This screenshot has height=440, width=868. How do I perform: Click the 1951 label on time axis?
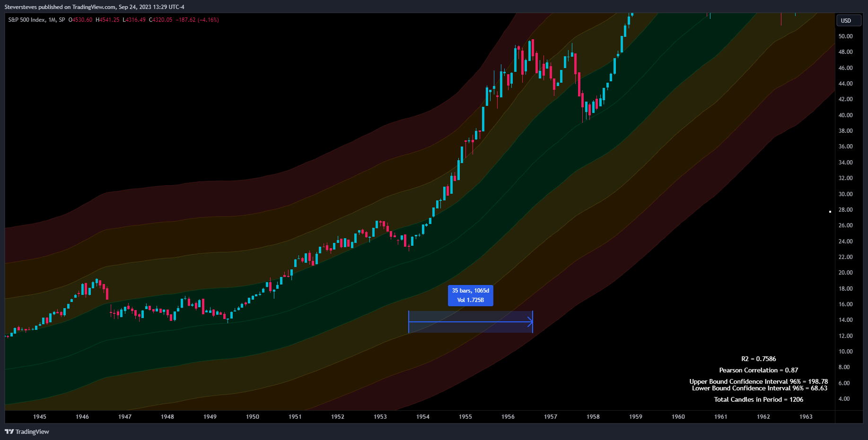tap(295, 417)
